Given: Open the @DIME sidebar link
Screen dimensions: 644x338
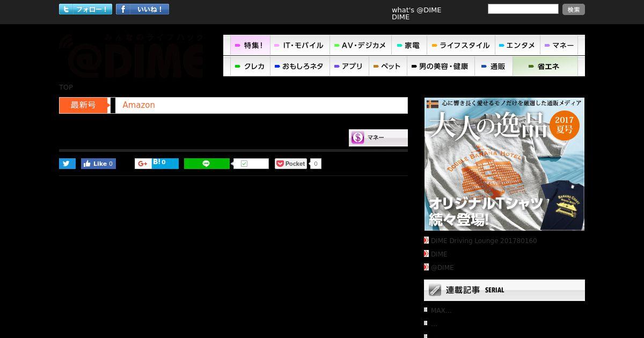Looking at the screenshot, I should [442, 268].
